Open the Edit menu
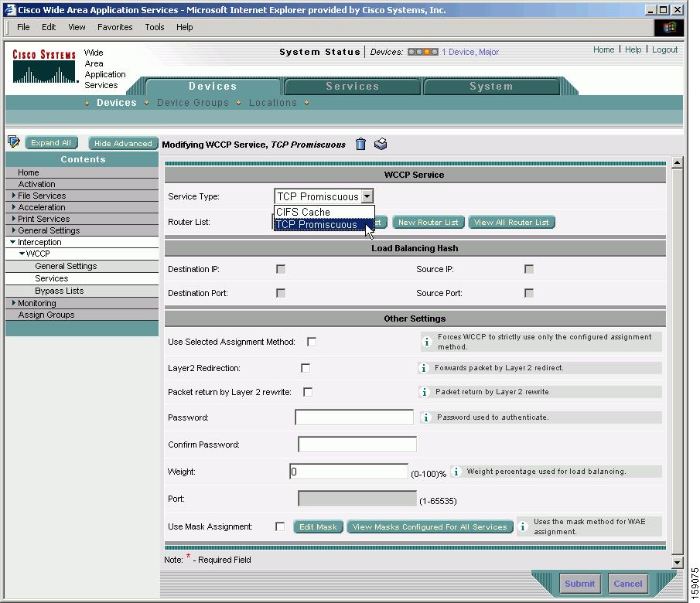 coord(49,27)
